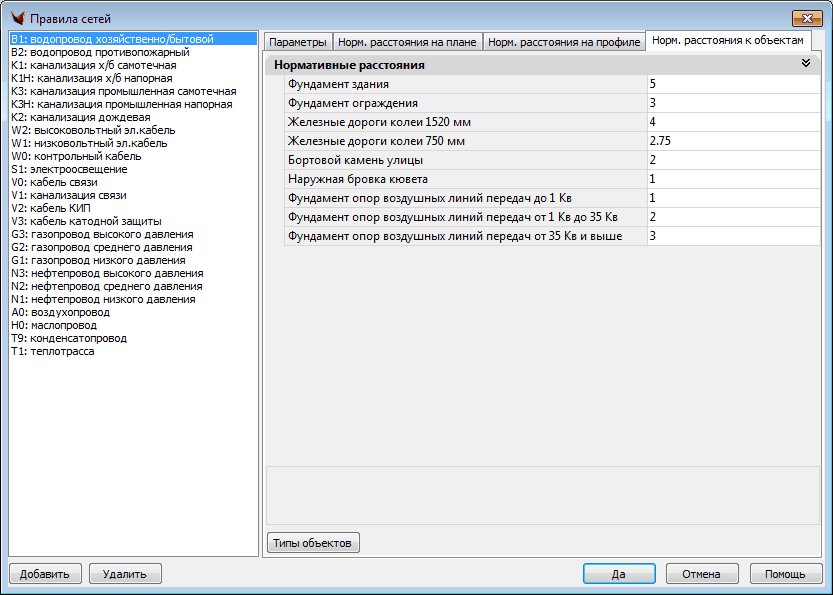Choose G3: газопровод высокого давления
Viewport: 833px width, 595px height.
[101, 234]
